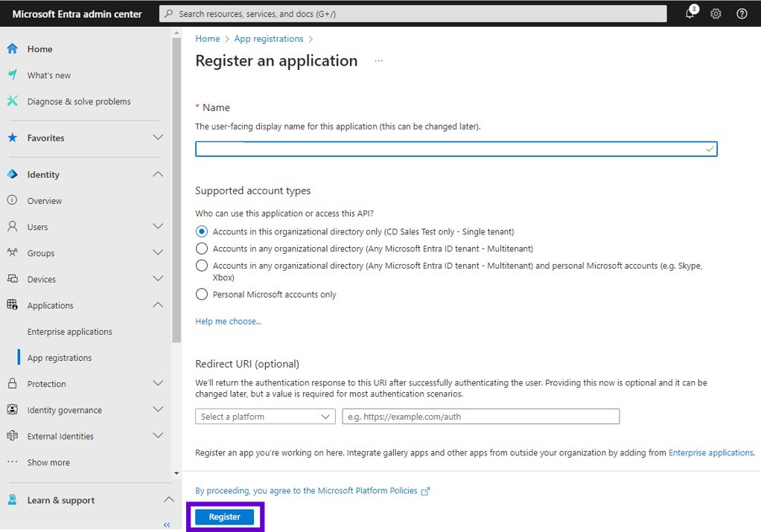Screen dimensions: 761x532
Task: Click the Learn & support person icon
Action: (x=13, y=499)
